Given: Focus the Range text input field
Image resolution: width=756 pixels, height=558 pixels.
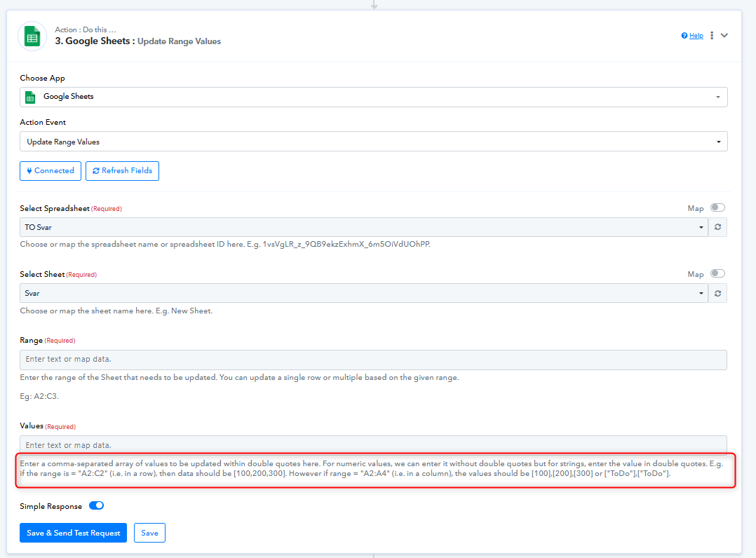Looking at the screenshot, I should tap(373, 360).
